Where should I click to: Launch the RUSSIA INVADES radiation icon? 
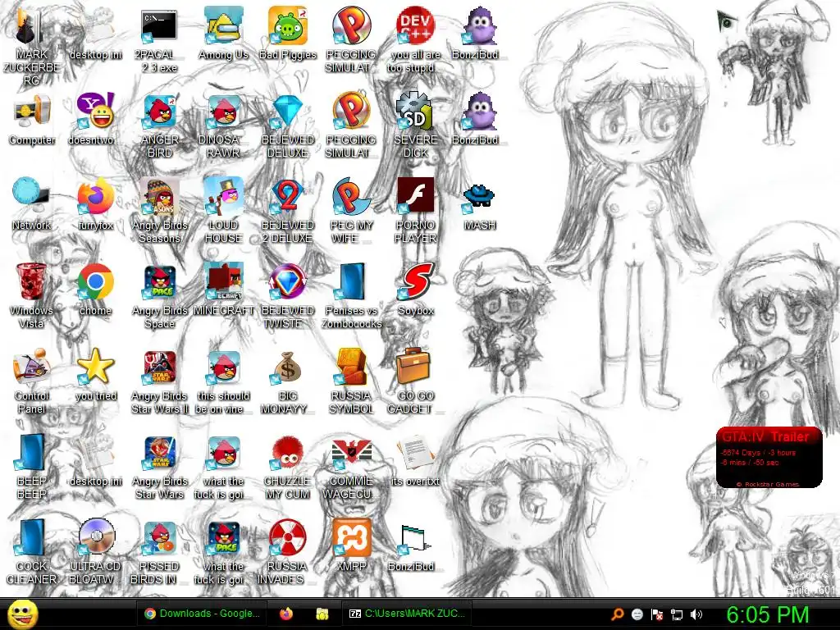point(288,538)
